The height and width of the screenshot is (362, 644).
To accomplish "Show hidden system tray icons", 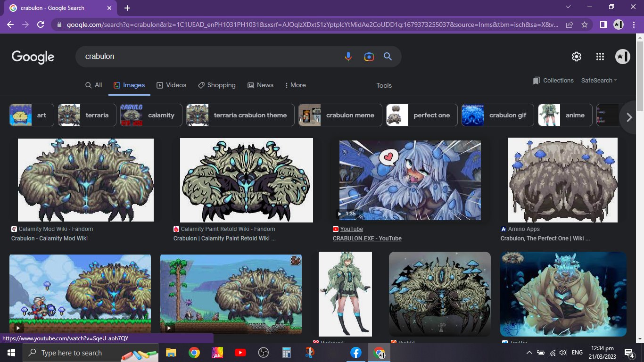I will click(x=529, y=353).
